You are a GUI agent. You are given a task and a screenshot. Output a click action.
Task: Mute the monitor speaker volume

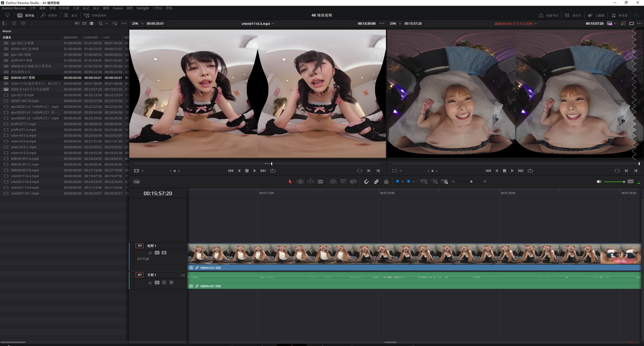coord(599,181)
